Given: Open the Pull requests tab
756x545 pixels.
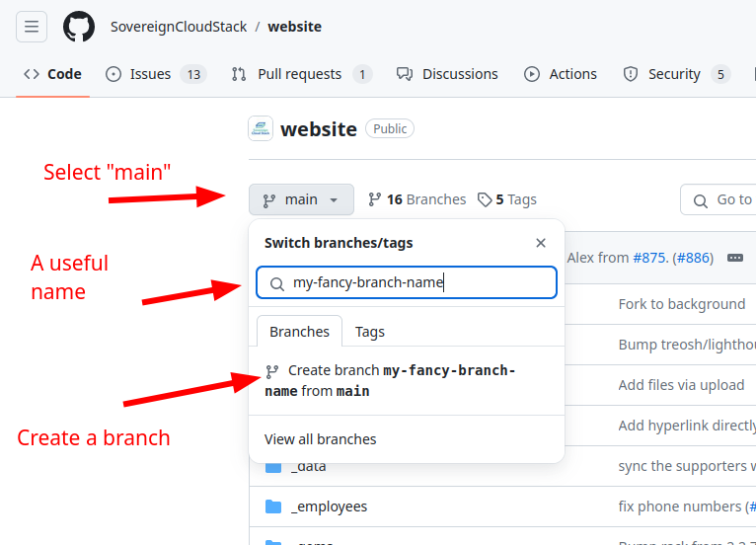Looking at the screenshot, I should (301, 74).
